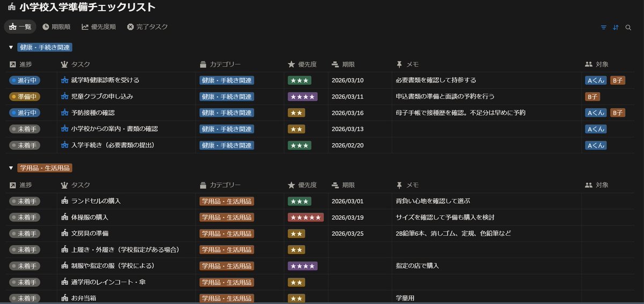This screenshot has width=644, height=304.
Task: Click page icon of 体操服の購入
Action: [65, 217]
